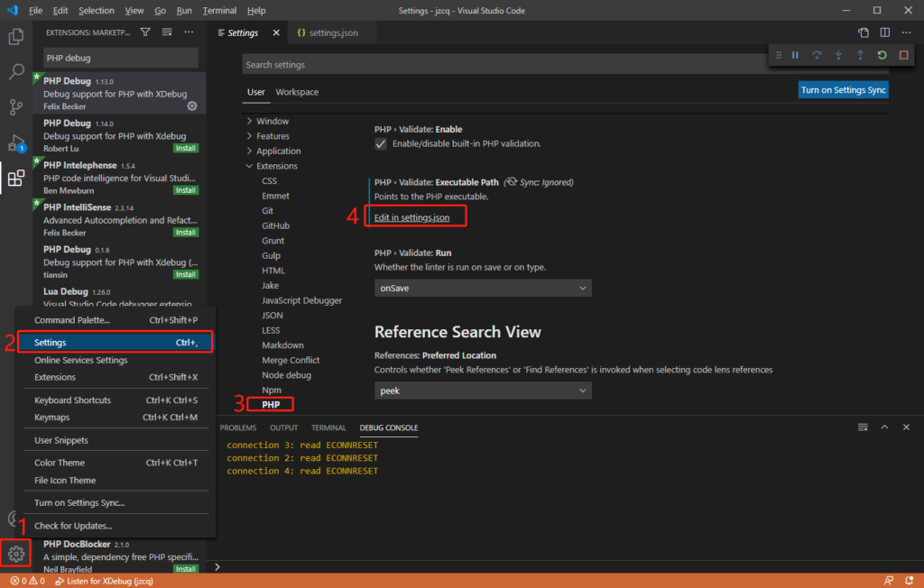Select the TERMINAL panel tab

point(328,427)
